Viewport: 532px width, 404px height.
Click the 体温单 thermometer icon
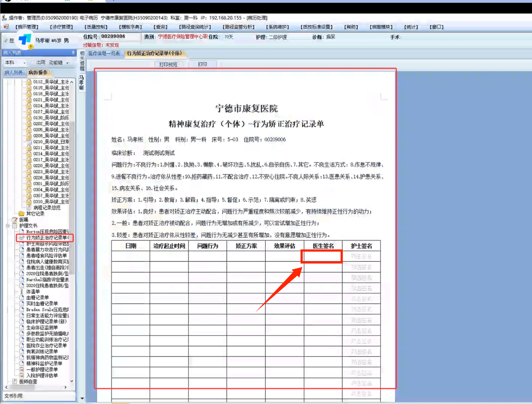(22, 291)
